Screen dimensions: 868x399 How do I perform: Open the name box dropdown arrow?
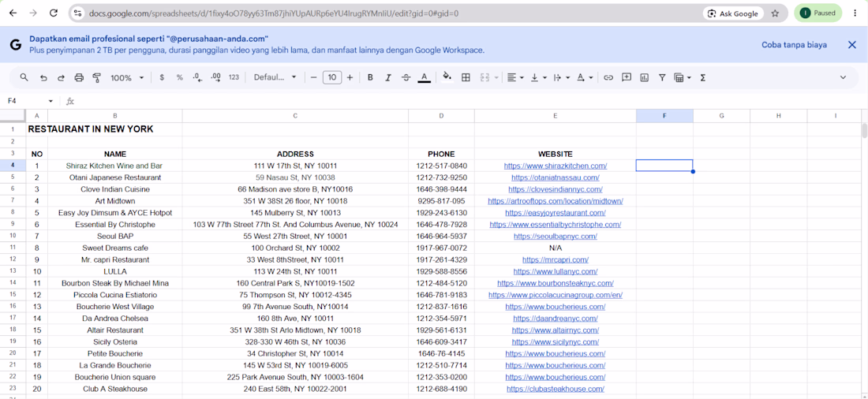[x=51, y=101]
